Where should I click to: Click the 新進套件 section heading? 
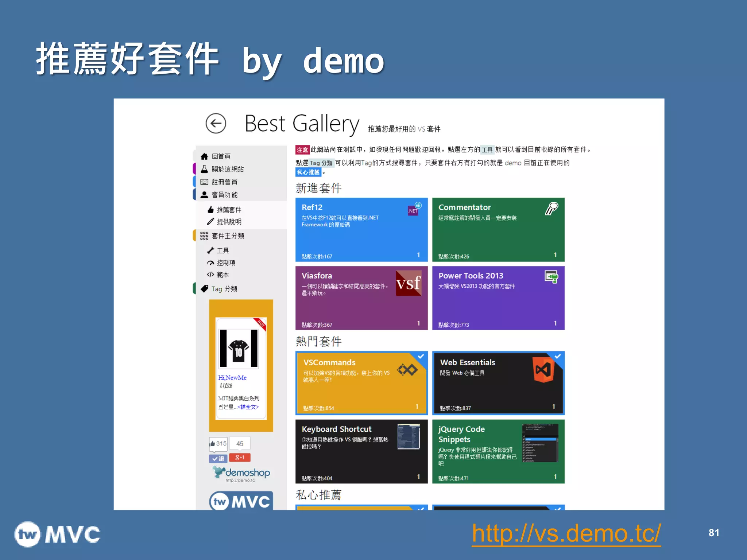click(x=318, y=188)
